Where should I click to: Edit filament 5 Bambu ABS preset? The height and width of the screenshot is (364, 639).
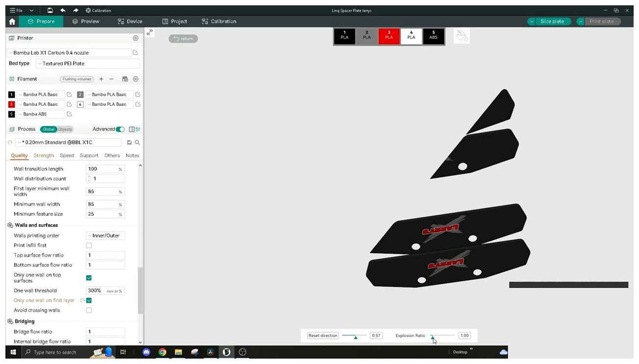tap(69, 114)
